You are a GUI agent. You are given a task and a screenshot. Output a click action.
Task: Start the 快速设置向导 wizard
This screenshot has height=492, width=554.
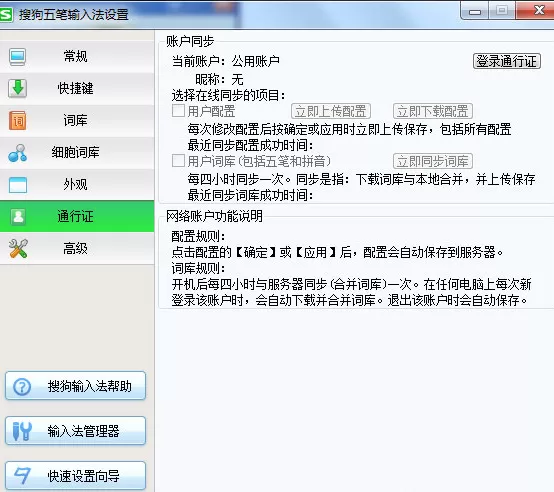[x=75, y=475]
